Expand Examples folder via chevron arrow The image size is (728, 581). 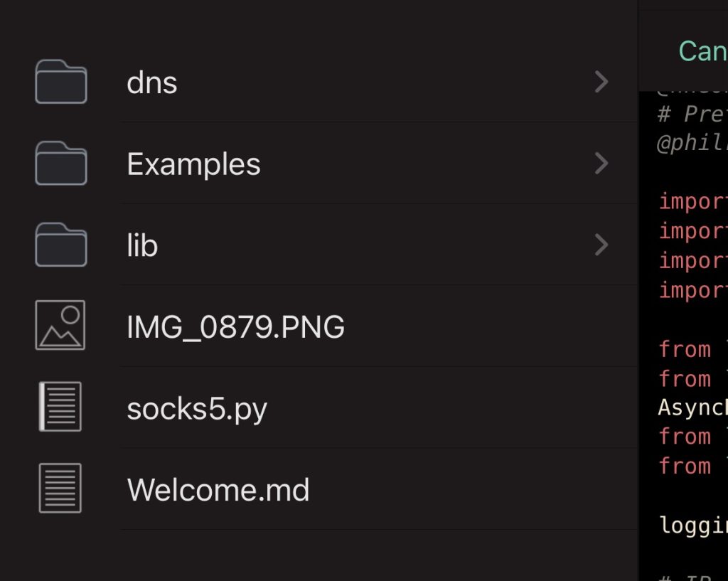point(601,164)
